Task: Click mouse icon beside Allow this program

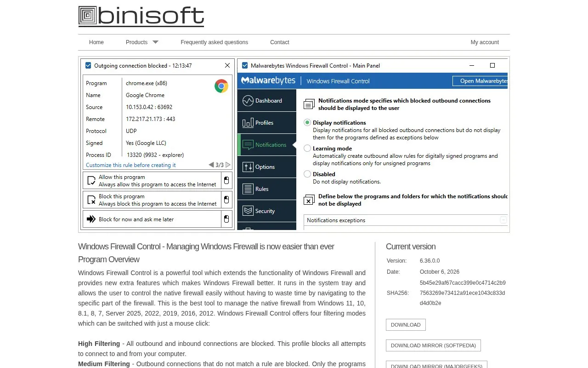Action: (226, 180)
